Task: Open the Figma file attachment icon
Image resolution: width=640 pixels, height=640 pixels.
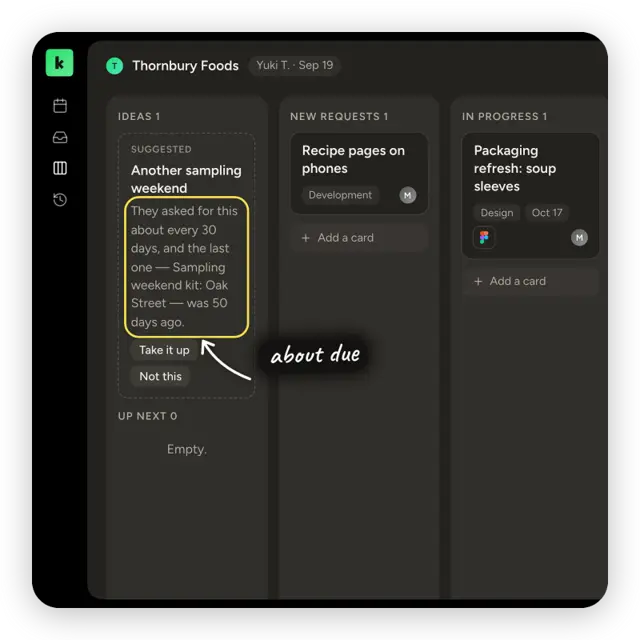Action: tap(484, 237)
